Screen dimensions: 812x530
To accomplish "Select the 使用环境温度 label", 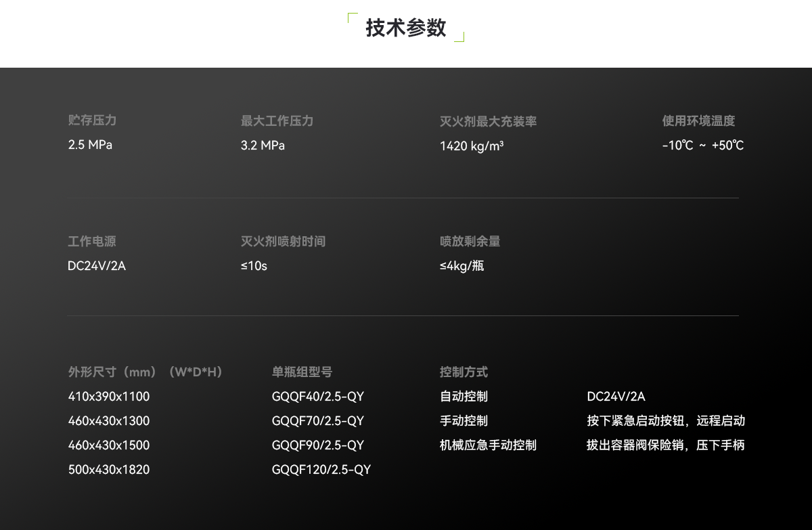I will [698, 121].
